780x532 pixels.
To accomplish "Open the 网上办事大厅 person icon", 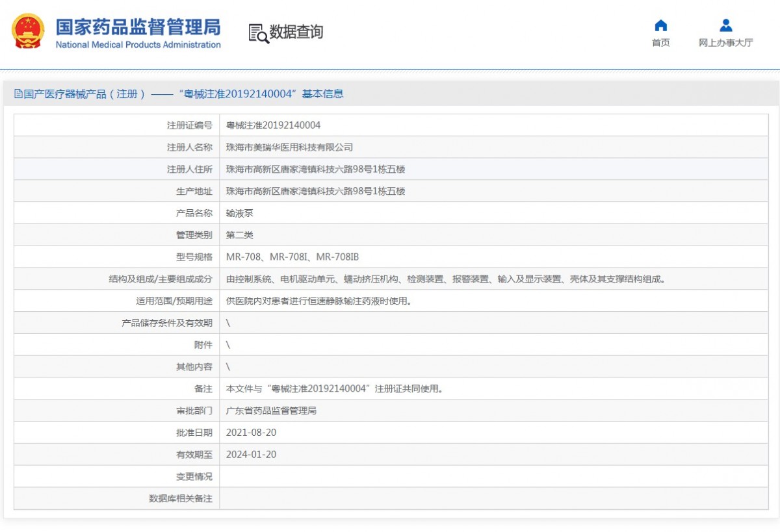I will [726, 25].
